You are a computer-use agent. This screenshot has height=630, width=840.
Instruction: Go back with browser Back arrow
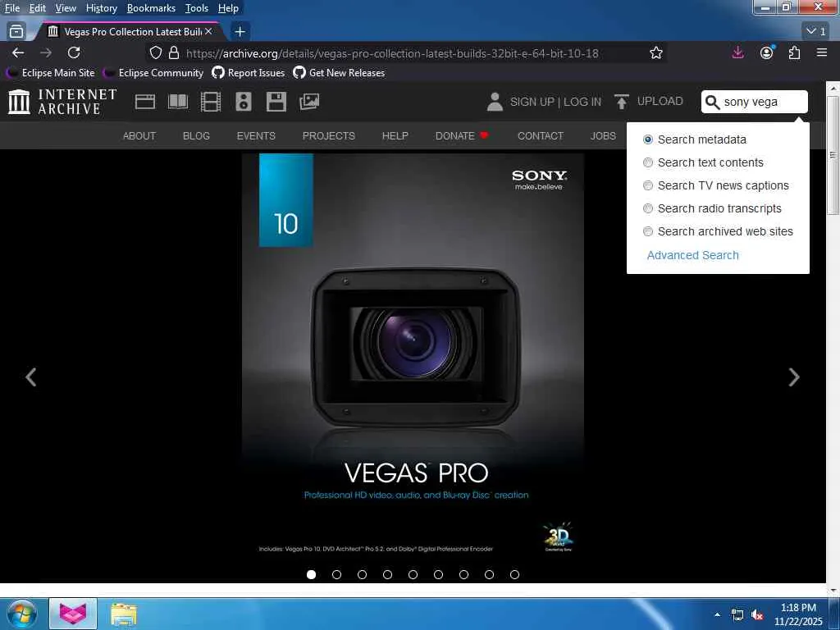click(x=18, y=52)
